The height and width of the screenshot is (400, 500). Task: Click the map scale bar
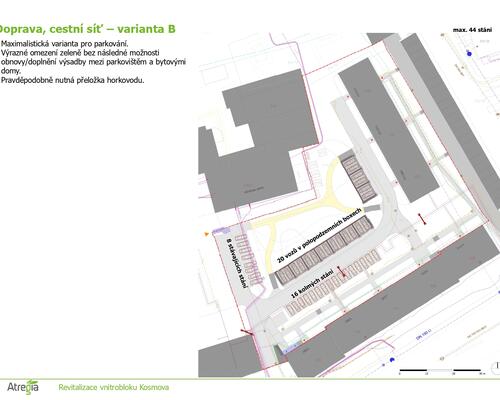[x=441, y=371]
